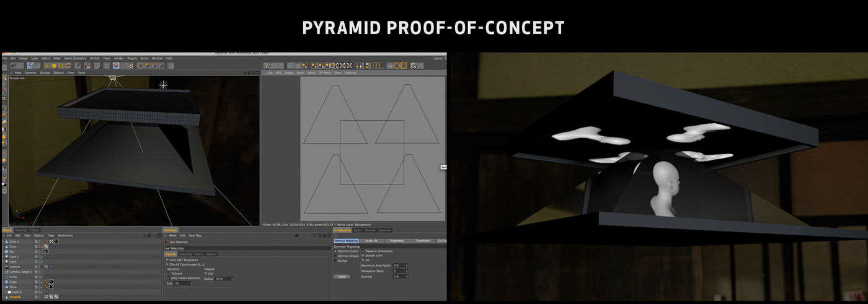868x304 pixels.
Task: Click the Cube object icon in the list
Action: 6,282
